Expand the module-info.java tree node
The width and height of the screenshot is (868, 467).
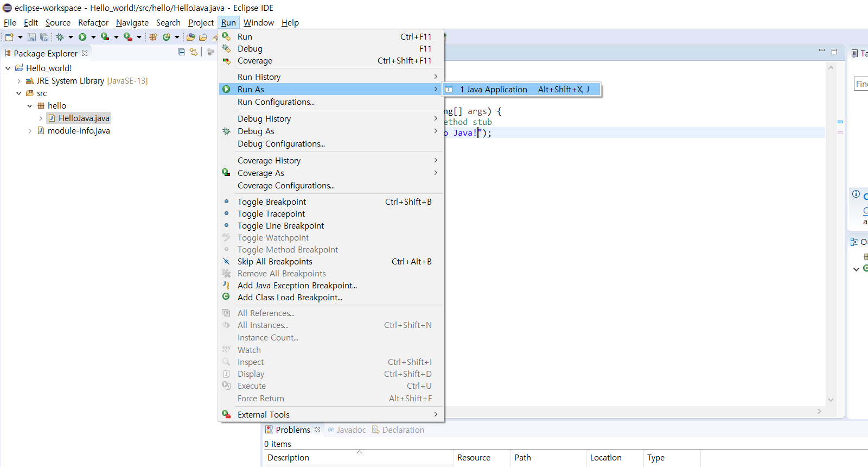pos(30,131)
